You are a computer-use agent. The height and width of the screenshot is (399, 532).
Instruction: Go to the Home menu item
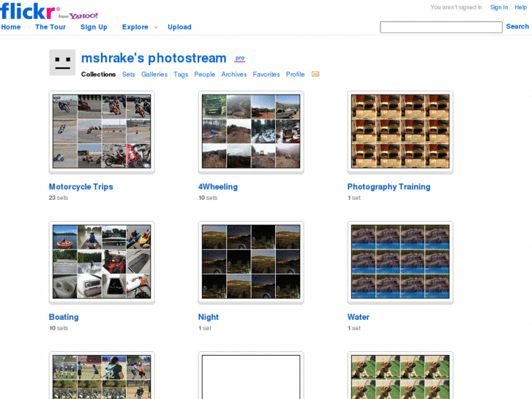[x=11, y=27]
